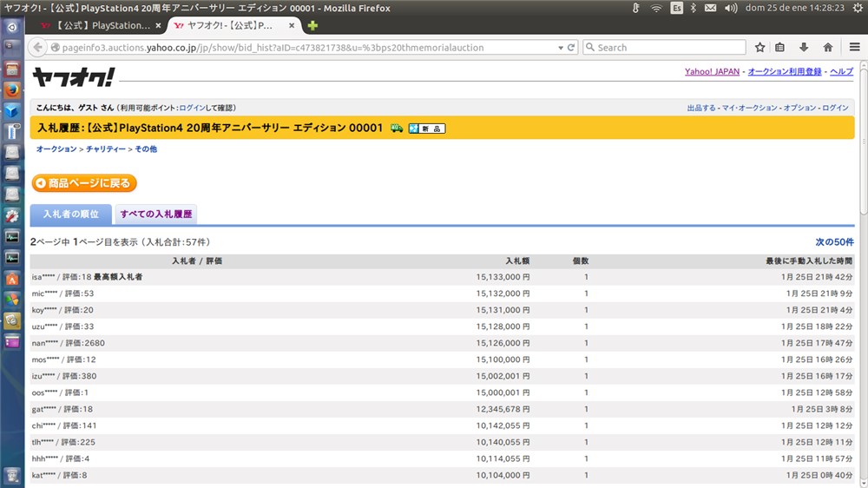The width and height of the screenshot is (868, 488).
Task: Click the チャリティー breadcrumb link
Action: click(x=106, y=149)
